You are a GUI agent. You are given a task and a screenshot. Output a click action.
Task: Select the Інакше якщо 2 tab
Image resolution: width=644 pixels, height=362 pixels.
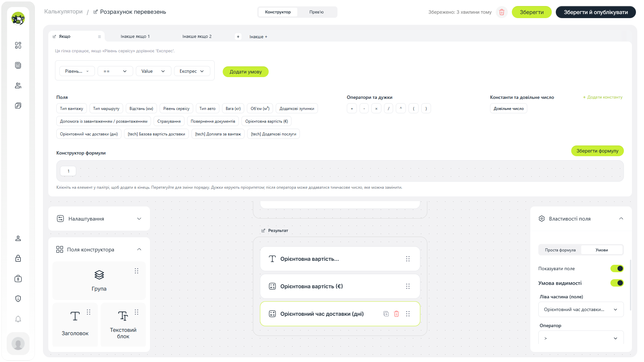[197, 37]
